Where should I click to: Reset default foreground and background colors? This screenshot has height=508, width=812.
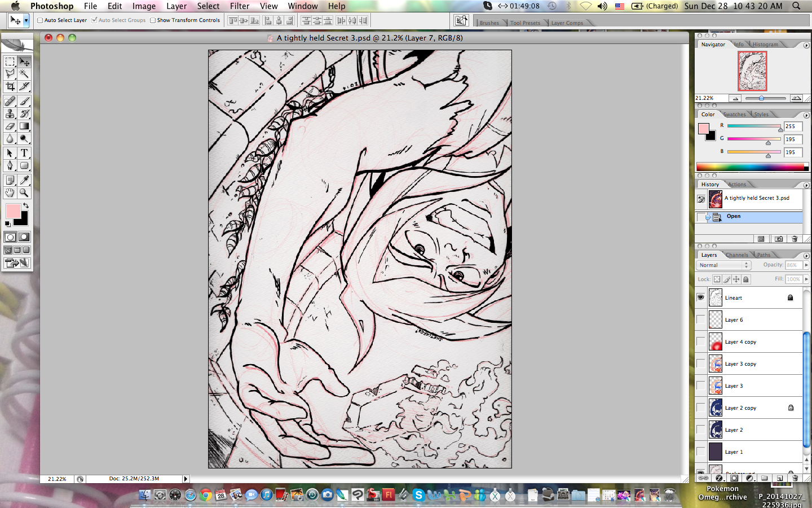point(8,224)
